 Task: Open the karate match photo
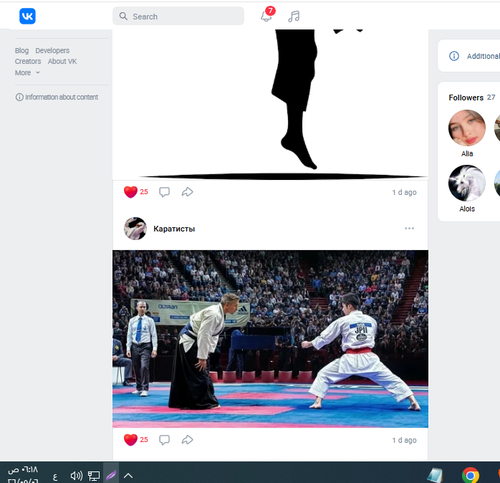pos(270,339)
